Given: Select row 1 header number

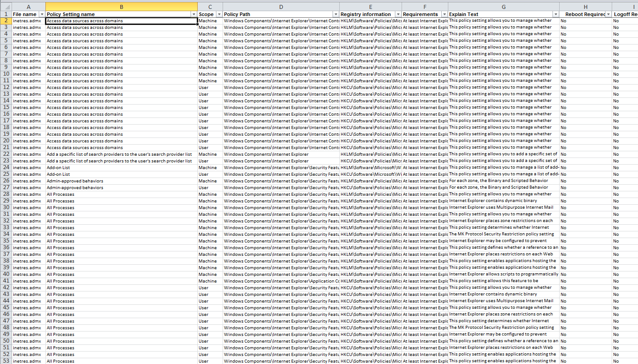Looking at the screenshot, I should click(x=6, y=14).
